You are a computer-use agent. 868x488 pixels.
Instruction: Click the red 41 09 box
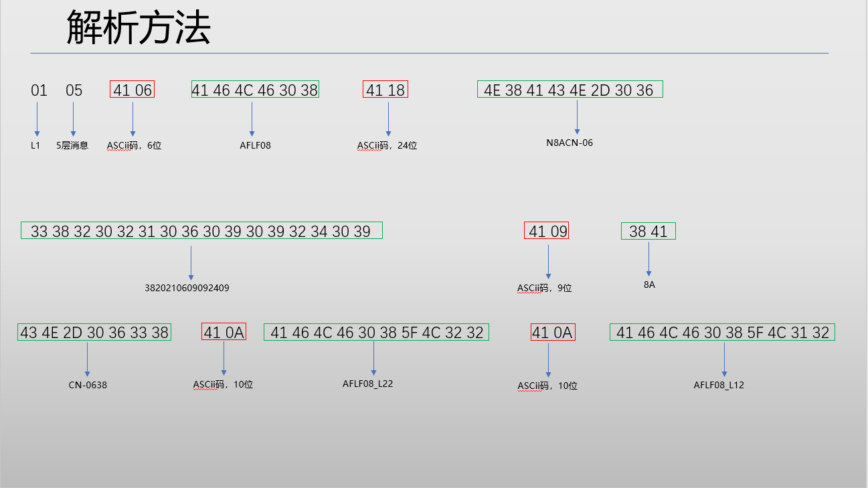547,230
